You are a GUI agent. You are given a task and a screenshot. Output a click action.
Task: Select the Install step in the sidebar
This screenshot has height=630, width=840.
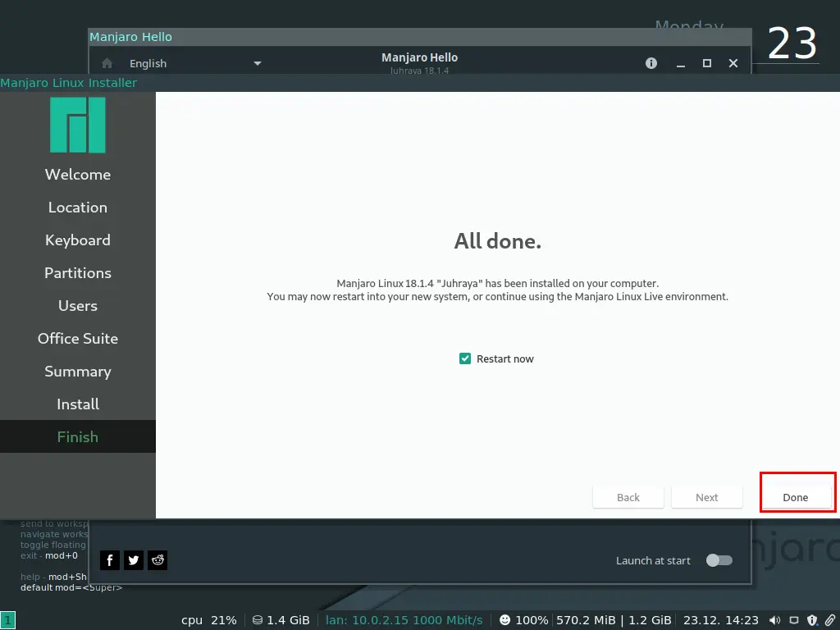pos(78,404)
